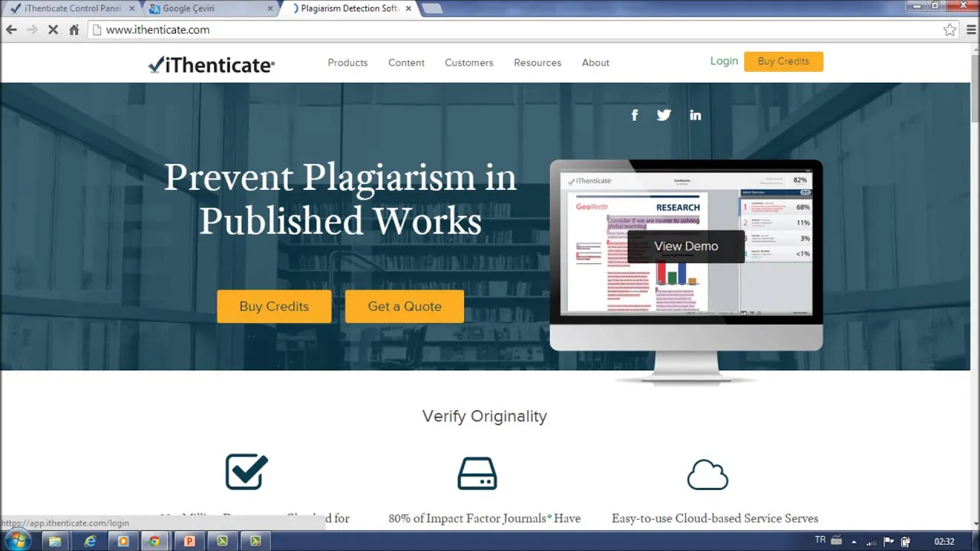
Task: Open the Resources menu
Action: tap(537, 63)
